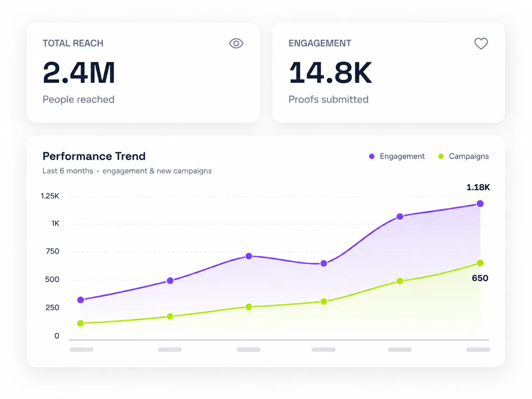Click the 1.25K y-axis label
The image size is (532, 399).
[50, 196]
